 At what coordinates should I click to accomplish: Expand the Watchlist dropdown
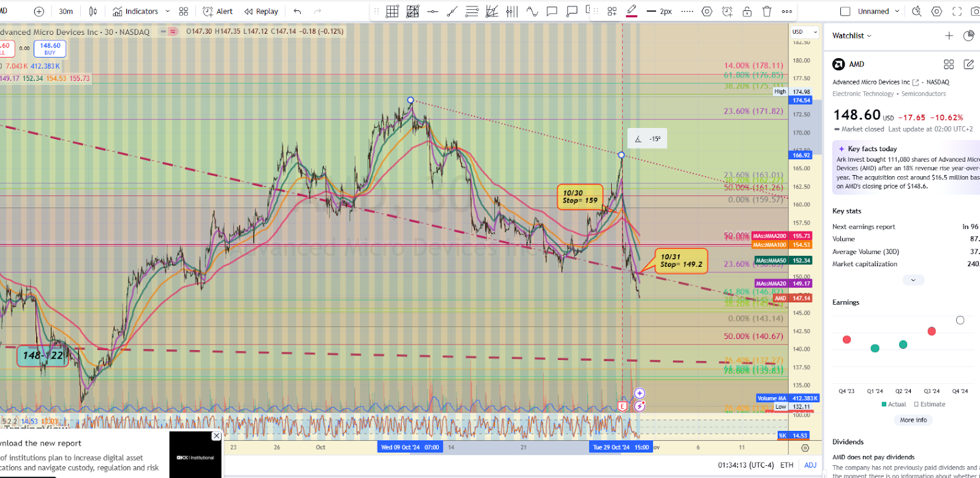point(851,35)
